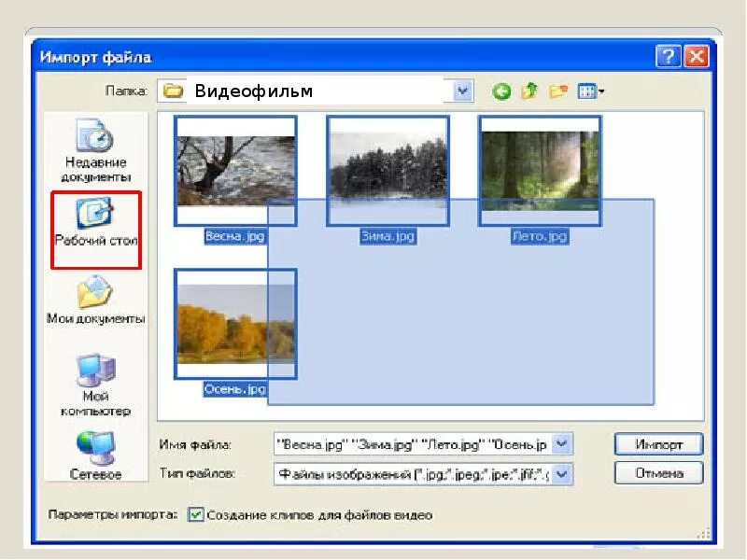
Task: Click the Видеофильм folder name field
Action: (x=315, y=91)
